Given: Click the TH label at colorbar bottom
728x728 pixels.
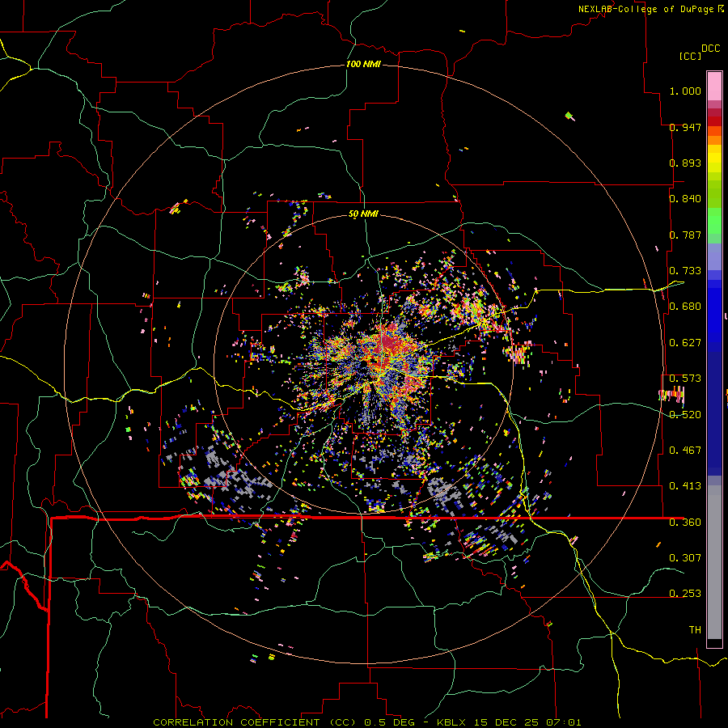Looking at the screenshot, I should [695, 630].
